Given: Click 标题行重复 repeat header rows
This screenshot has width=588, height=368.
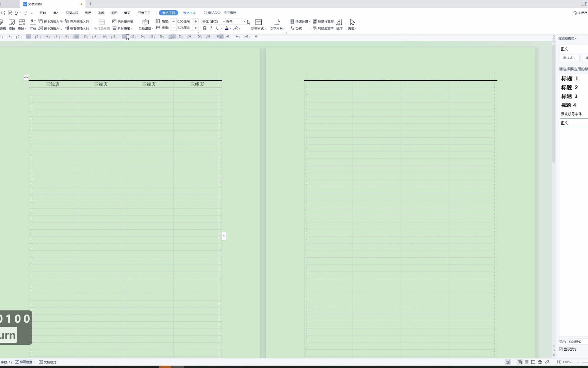Looking at the screenshot, I should pyautogui.click(x=323, y=21).
